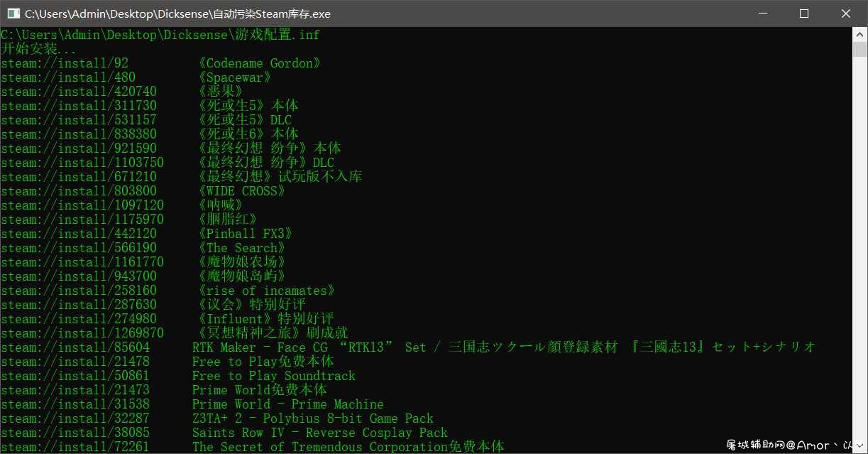Click the 《恶果》 title
Viewport: 868px width, 454px height.
[221, 92]
